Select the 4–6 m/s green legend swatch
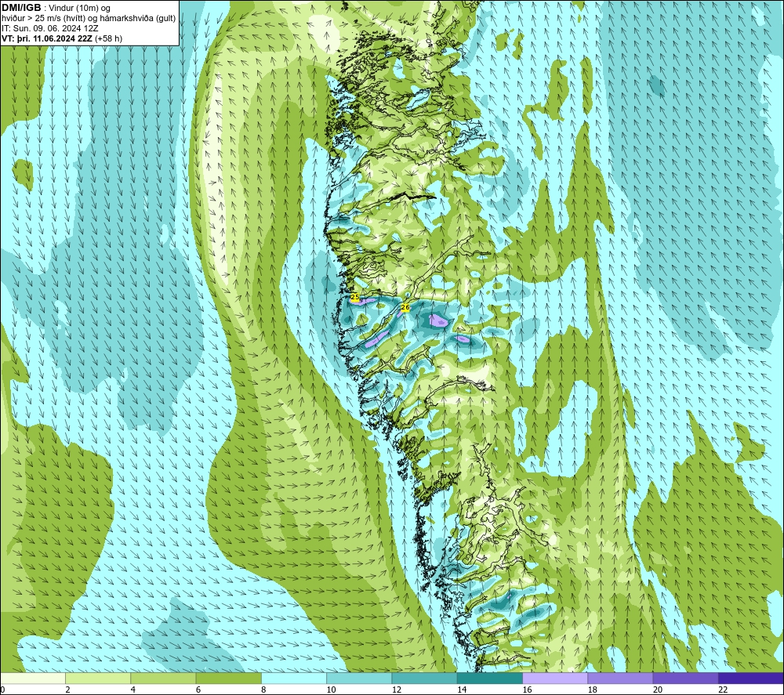Image resolution: width=784 pixels, height=695 pixels. [164, 678]
